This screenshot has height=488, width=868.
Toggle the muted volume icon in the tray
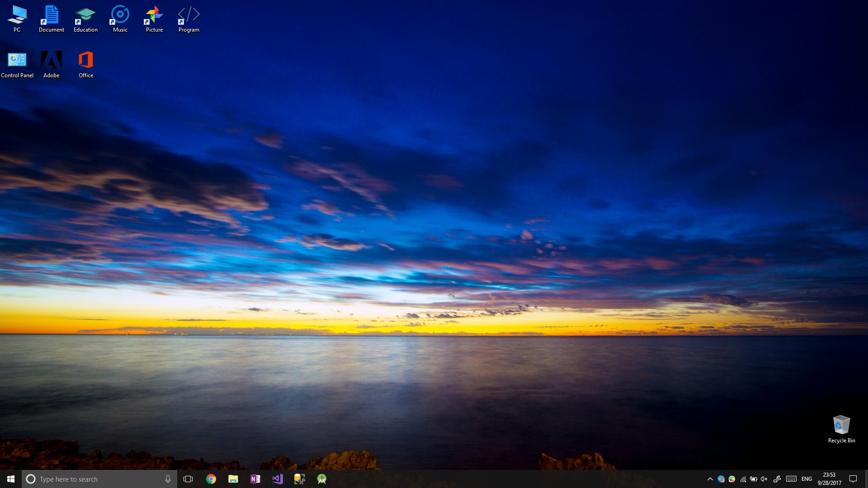[764, 479]
